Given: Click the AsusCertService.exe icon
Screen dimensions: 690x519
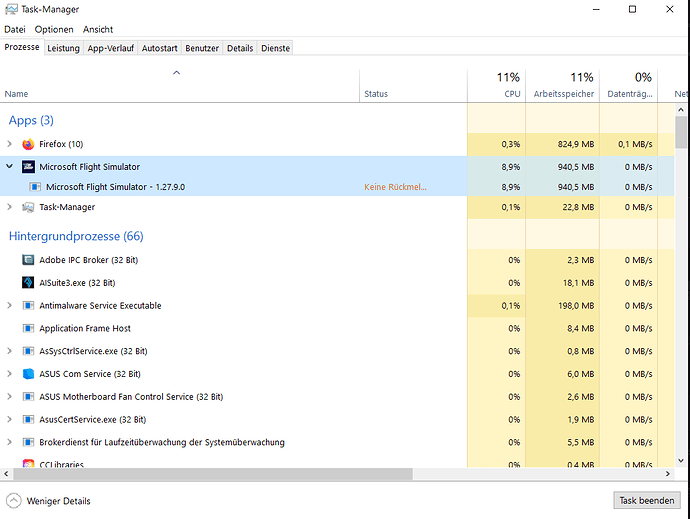Looking at the screenshot, I should (x=28, y=420).
